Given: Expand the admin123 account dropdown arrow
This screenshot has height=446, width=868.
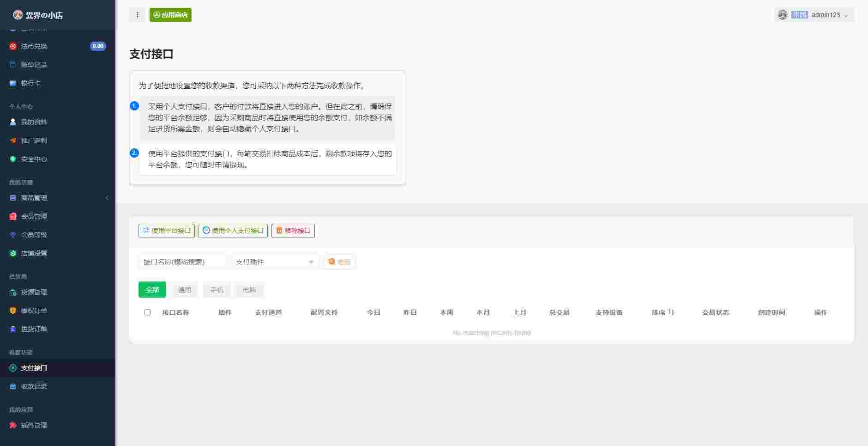Looking at the screenshot, I should click(x=846, y=15).
